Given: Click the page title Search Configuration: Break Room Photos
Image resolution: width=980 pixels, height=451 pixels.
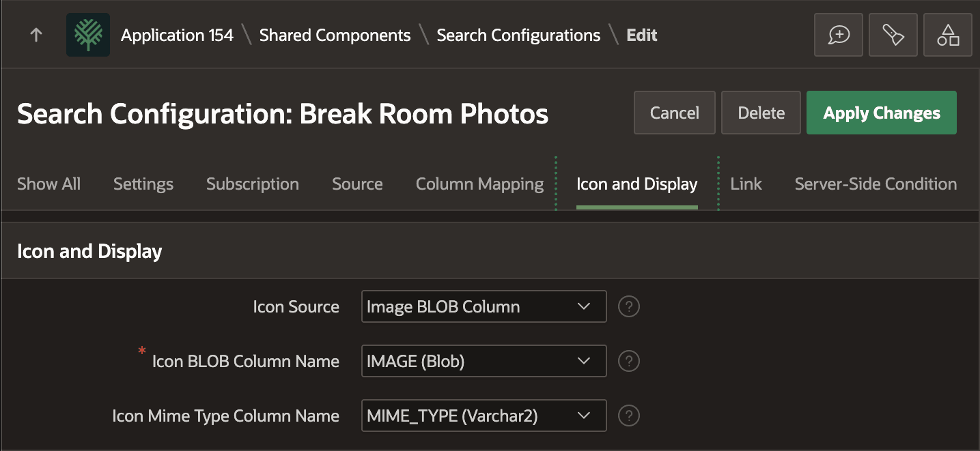Looking at the screenshot, I should [283, 114].
